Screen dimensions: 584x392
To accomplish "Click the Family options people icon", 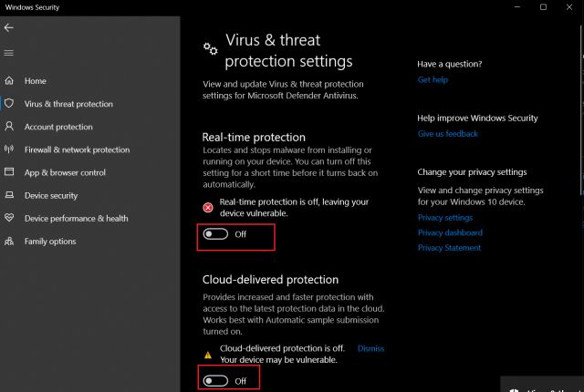I will tap(9, 241).
